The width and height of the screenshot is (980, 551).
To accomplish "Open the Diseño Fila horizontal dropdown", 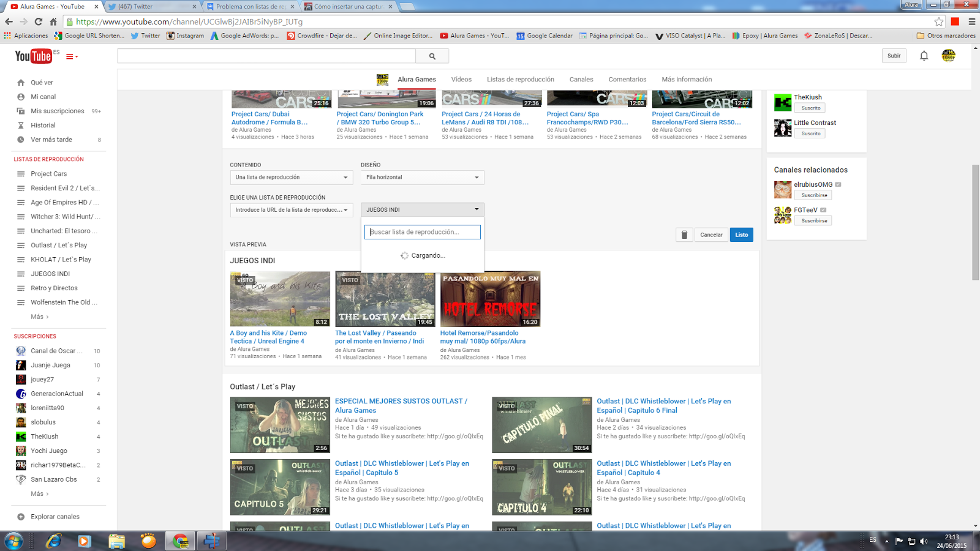I will click(423, 178).
